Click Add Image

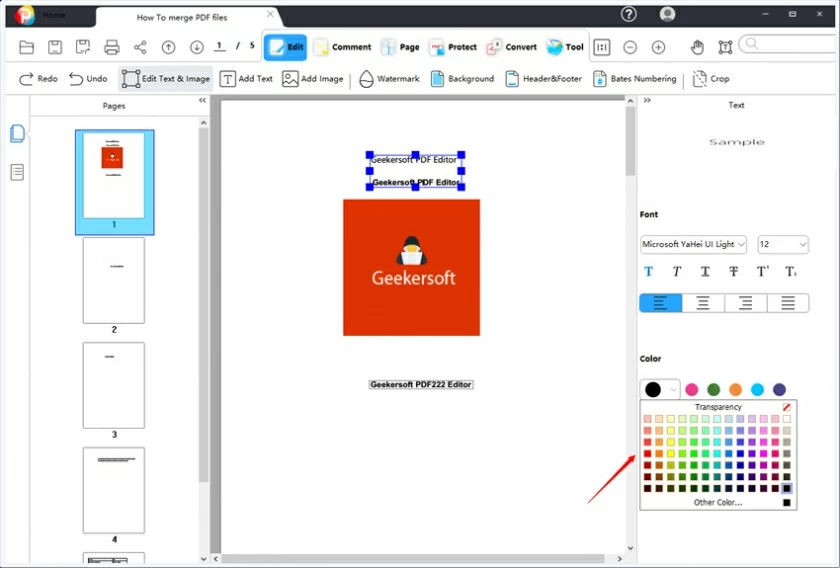[312, 79]
